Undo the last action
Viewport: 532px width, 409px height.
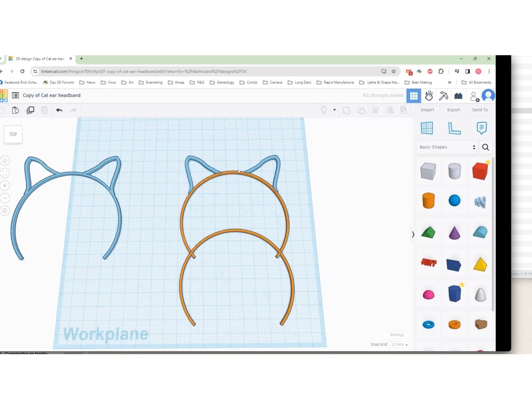59,110
